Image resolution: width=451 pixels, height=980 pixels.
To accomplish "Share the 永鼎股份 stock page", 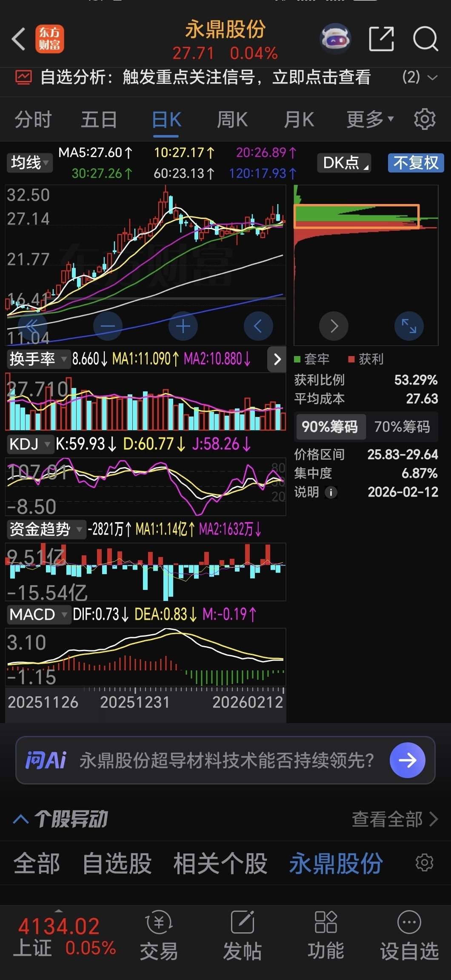I will 381,39.
